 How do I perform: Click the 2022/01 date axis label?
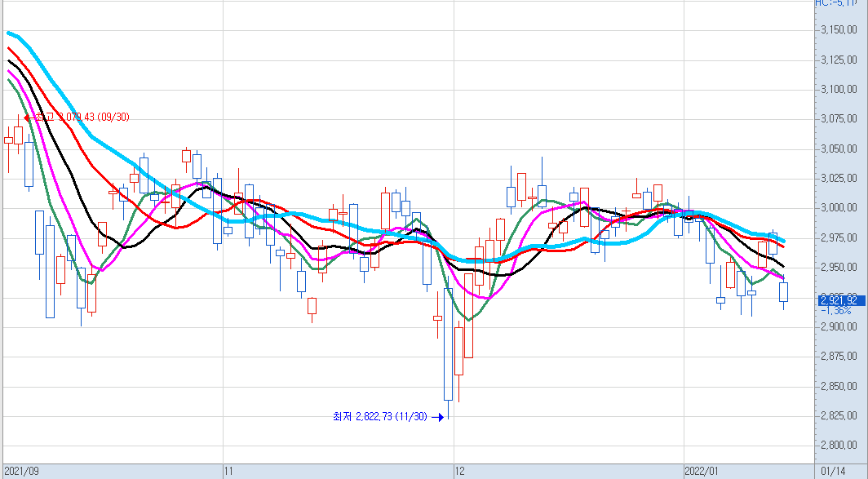tap(703, 471)
